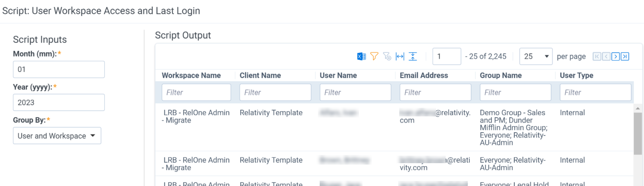This screenshot has width=644, height=186.
Task: Filter by Client Name
Action: tap(275, 92)
